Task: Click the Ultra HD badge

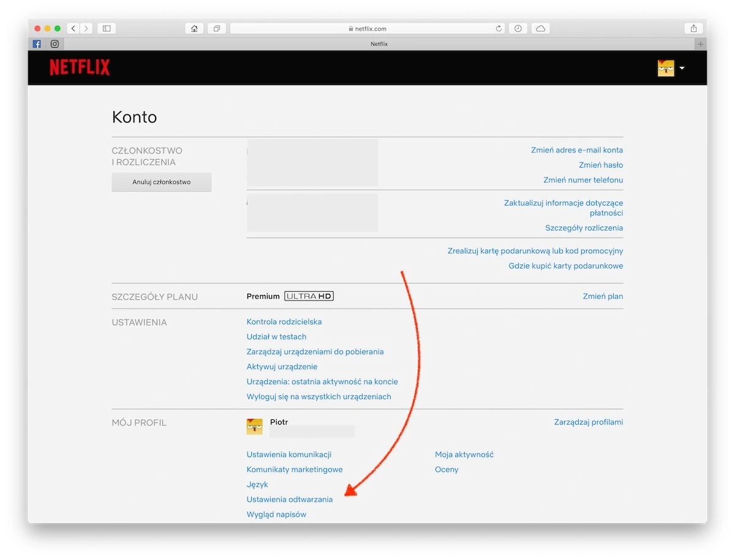Action: pos(309,296)
